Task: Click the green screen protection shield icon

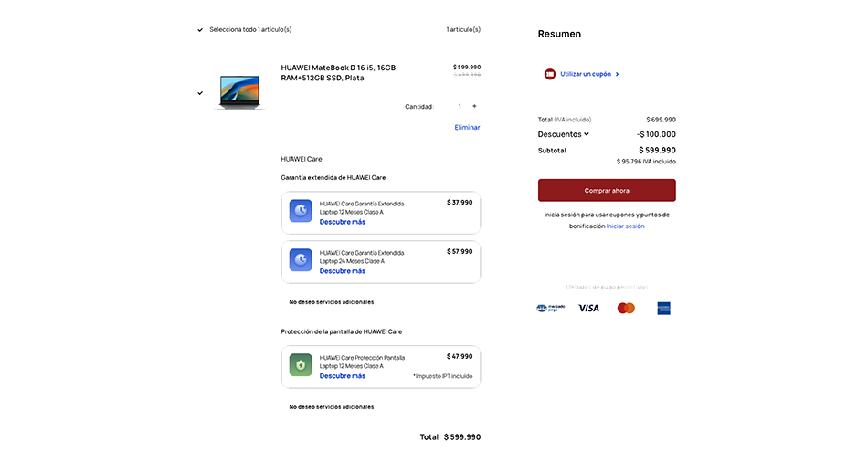Action: pyautogui.click(x=301, y=365)
